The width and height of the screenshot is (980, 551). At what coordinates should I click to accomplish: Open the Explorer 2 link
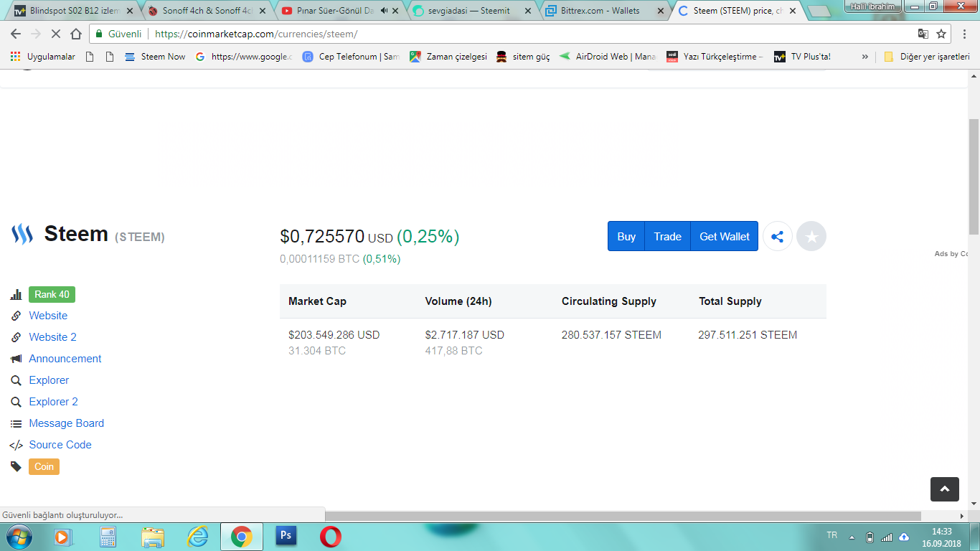tap(53, 402)
